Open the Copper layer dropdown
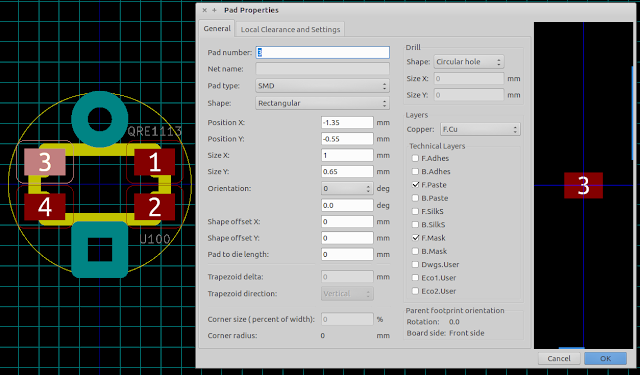This screenshot has width=640, height=375. (480, 129)
